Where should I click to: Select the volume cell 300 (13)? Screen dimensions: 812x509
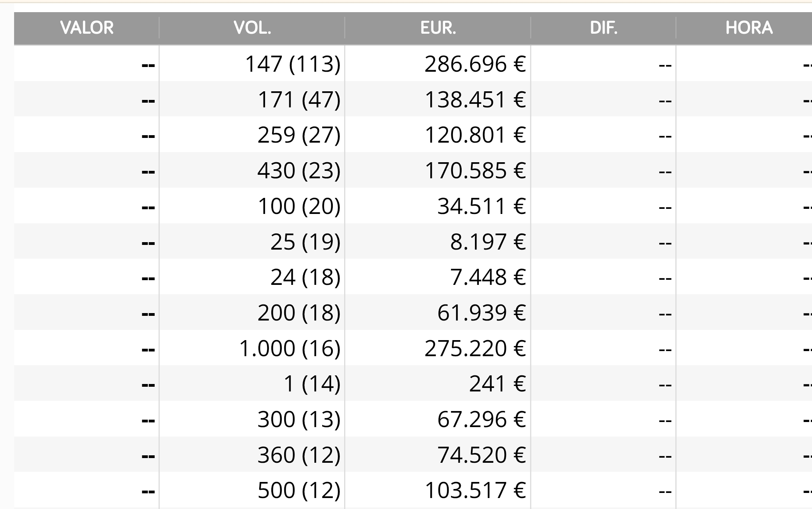click(299, 419)
